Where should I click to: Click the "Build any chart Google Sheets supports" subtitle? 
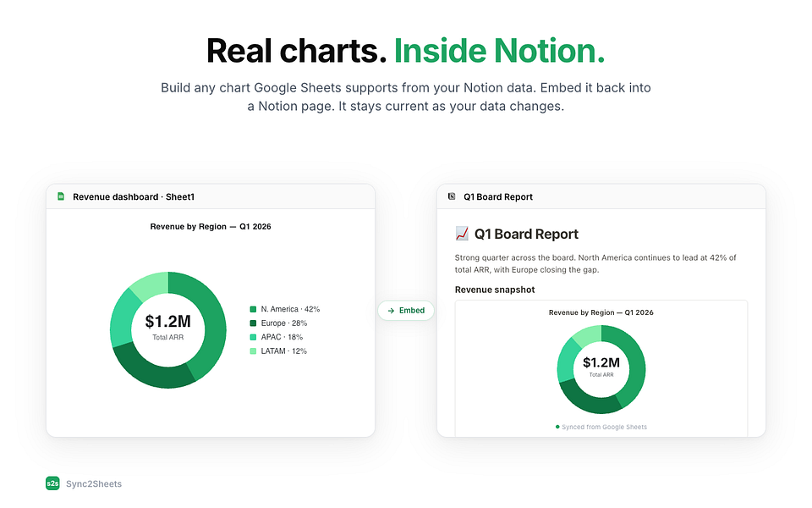[x=406, y=97]
